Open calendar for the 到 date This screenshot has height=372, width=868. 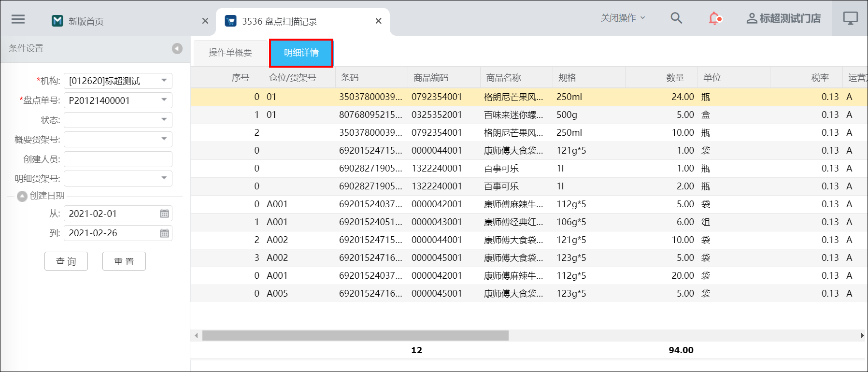(164, 233)
